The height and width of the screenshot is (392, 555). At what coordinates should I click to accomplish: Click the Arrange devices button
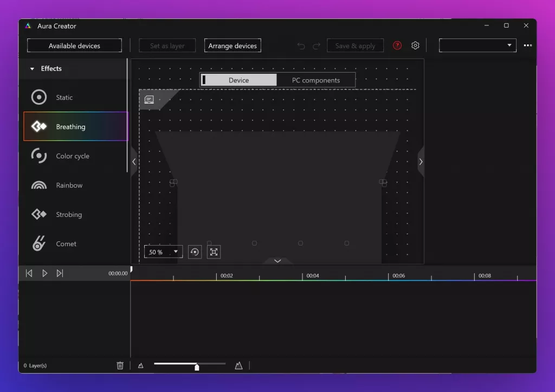233,46
